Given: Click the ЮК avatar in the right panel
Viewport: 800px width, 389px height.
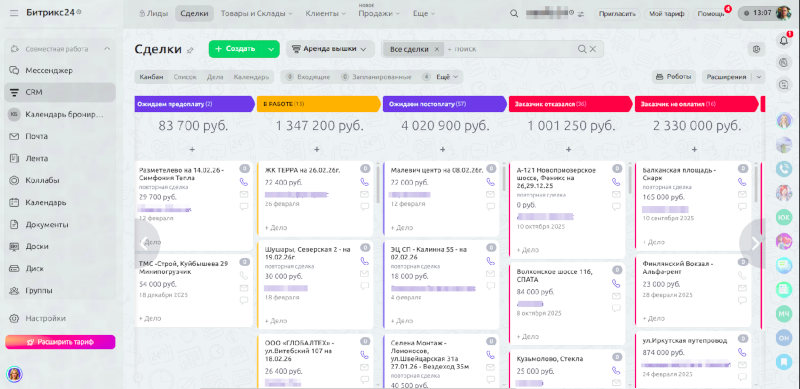Looking at the screenshot, I should click(x=784, y=217).
